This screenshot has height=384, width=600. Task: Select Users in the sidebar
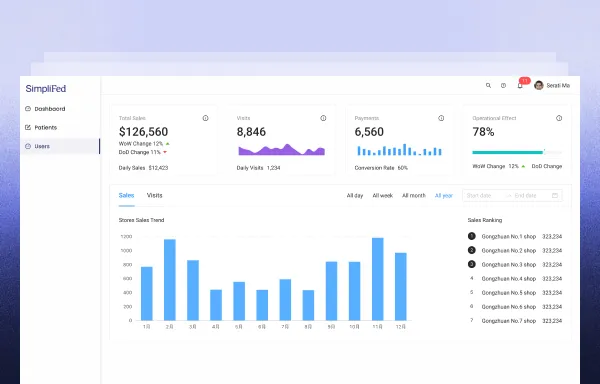(60, 146)
